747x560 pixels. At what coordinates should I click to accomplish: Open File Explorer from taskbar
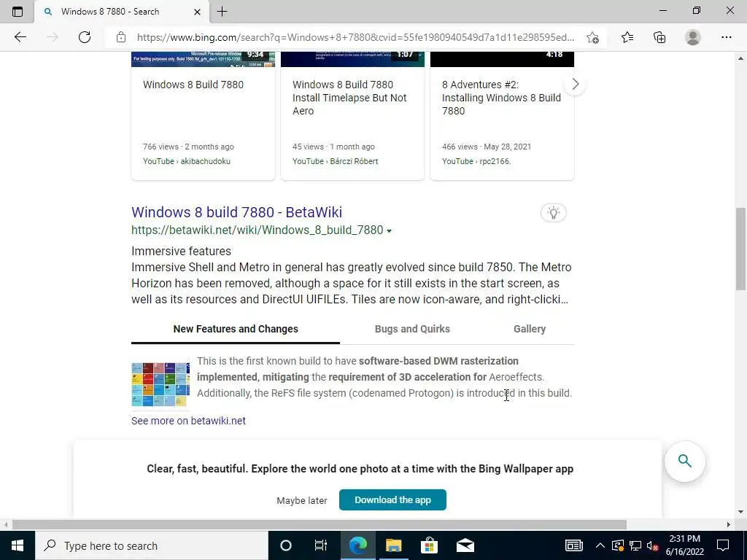(x=393, y=545)
